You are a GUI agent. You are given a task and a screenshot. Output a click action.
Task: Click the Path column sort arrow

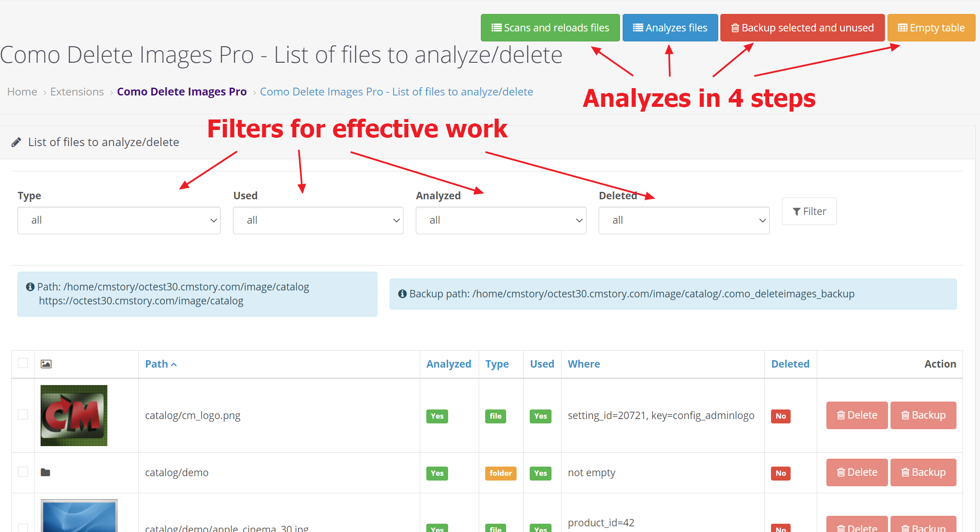(174, 365)
